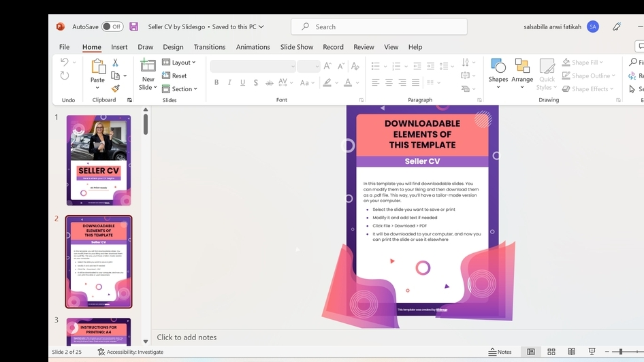Click the Redo icon

[65, 76]
